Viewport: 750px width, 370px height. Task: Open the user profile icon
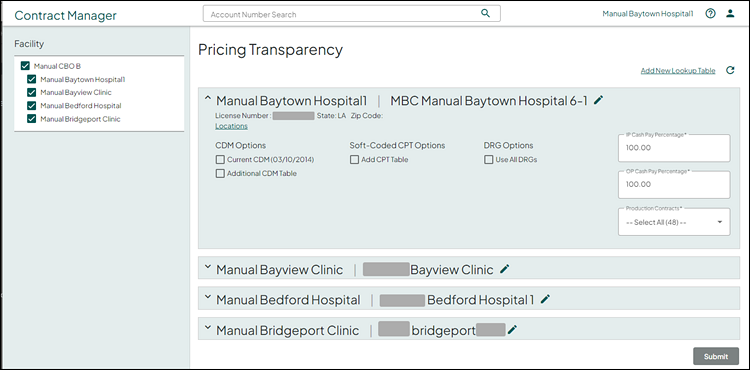[x=730, y=14]
